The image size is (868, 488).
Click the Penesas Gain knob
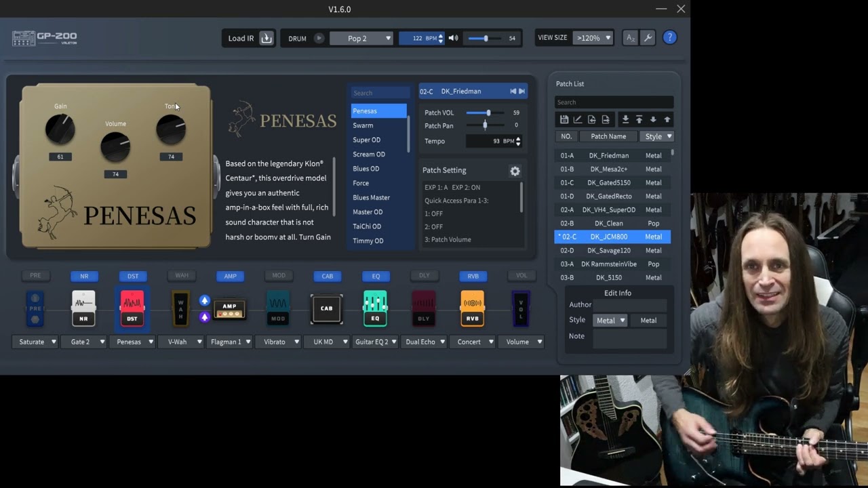coord(60,129)
